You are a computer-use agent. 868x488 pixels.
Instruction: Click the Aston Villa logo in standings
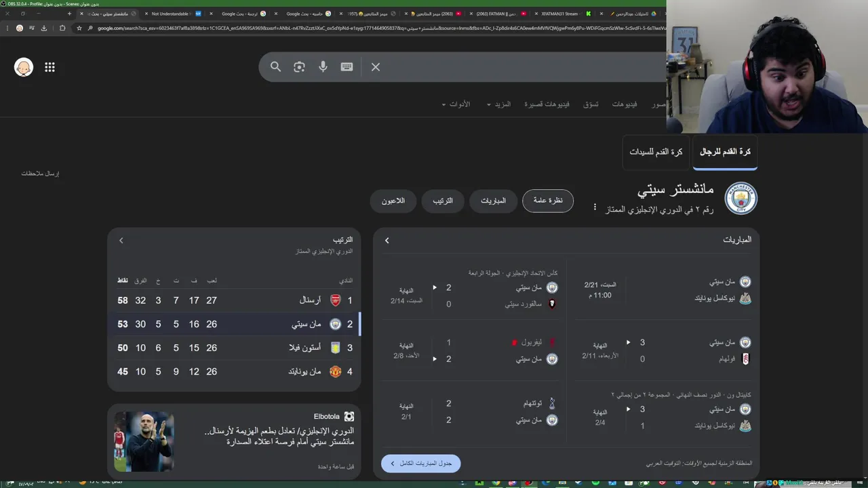[x=335, y=348]
